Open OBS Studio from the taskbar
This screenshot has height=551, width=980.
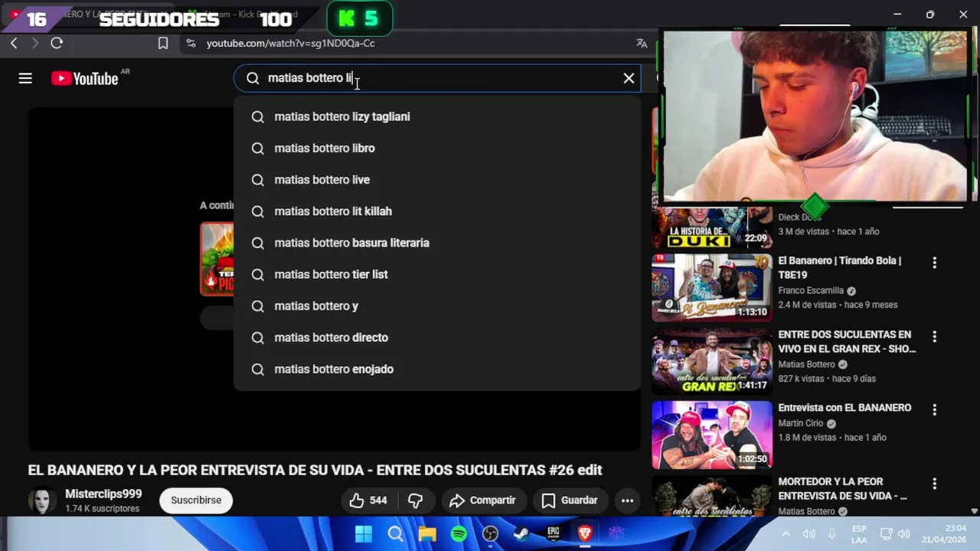(x=490, y=533)
